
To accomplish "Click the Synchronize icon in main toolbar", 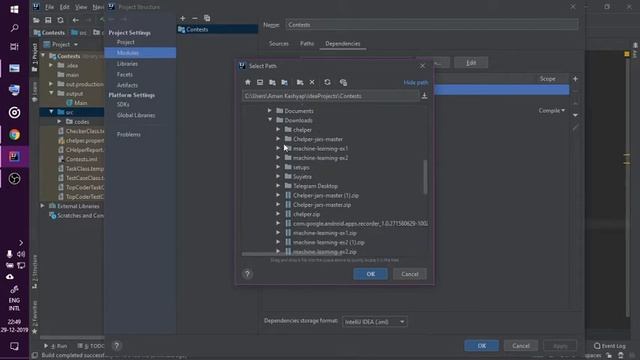I will [60, 20].
